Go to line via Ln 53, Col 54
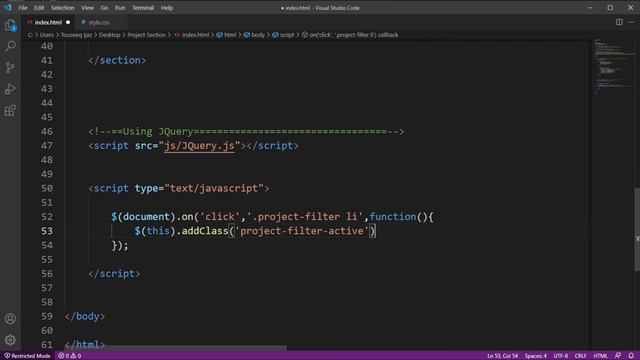Image resolution: width=640 pixels, height=360 pixels. tap(502, 356)
